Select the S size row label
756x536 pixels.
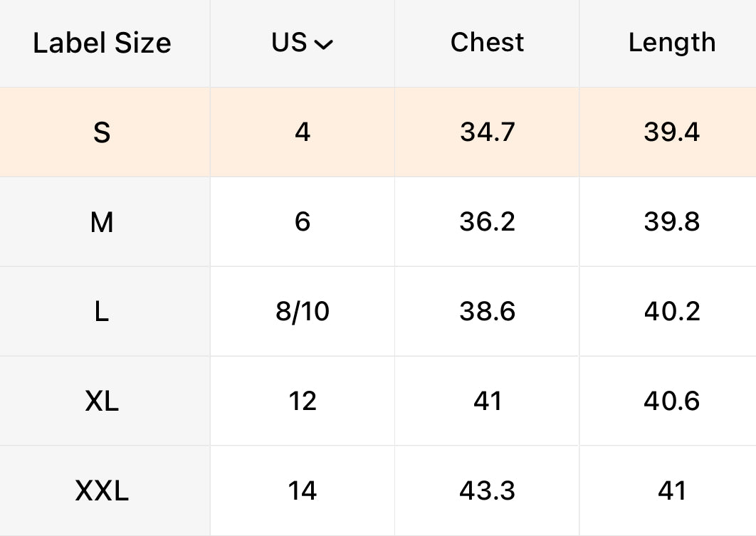click(x=102, y=132)
